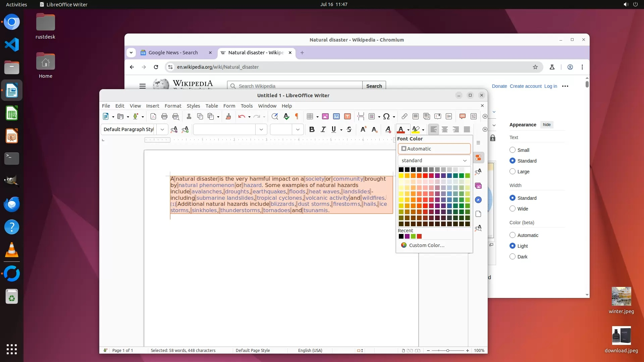644x362 pixels.
Task: Click the Bold formatting icon
Action: coord(312,129)
